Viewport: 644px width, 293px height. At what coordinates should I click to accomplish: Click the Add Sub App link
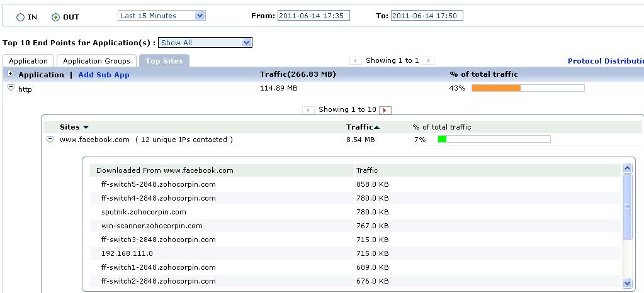tap(104, 75)
